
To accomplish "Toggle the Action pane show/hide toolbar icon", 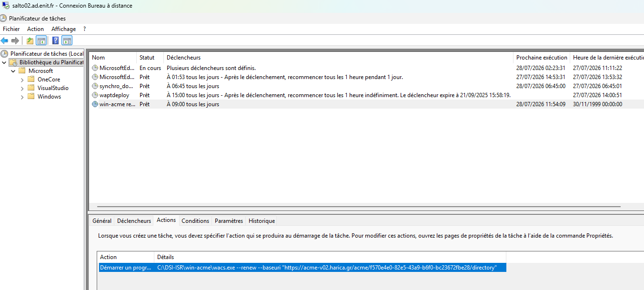I will click(x=67, y=40).
